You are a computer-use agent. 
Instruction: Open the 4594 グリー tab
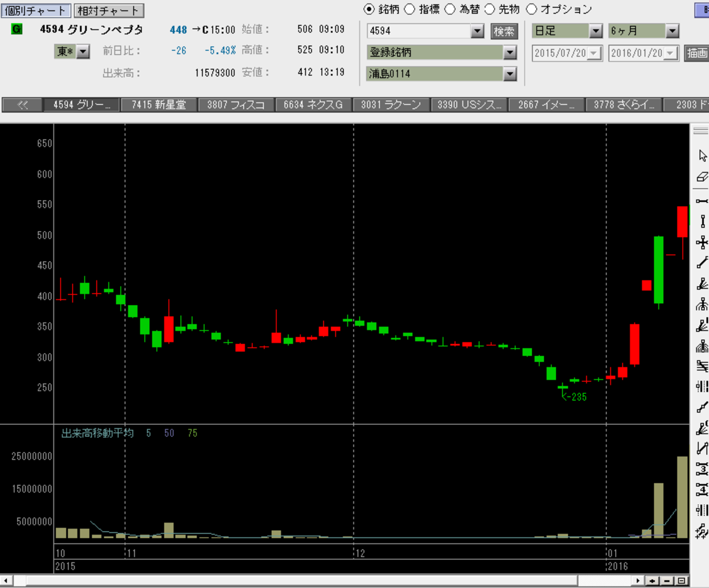tap(81, 105)
